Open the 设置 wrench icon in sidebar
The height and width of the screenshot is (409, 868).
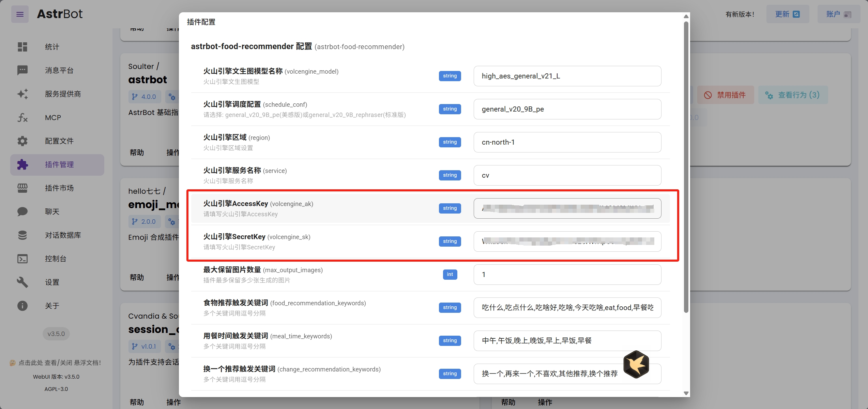(x=22, y=282)
